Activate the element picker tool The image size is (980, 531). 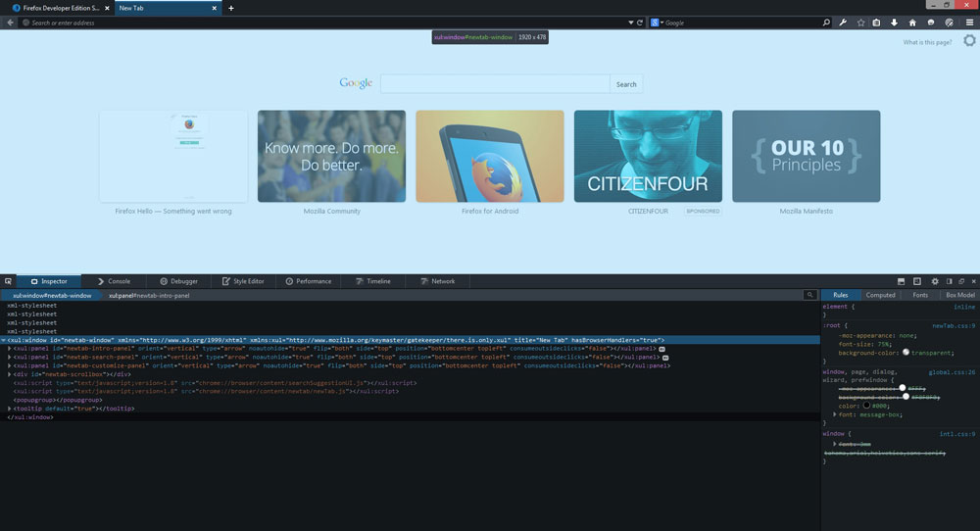(x=8, y=281)
